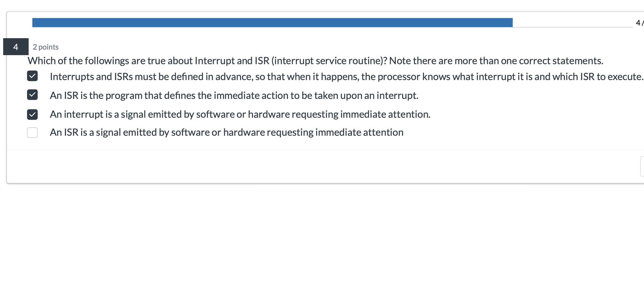Select the question number 4 badge

(x=15, y=47)
